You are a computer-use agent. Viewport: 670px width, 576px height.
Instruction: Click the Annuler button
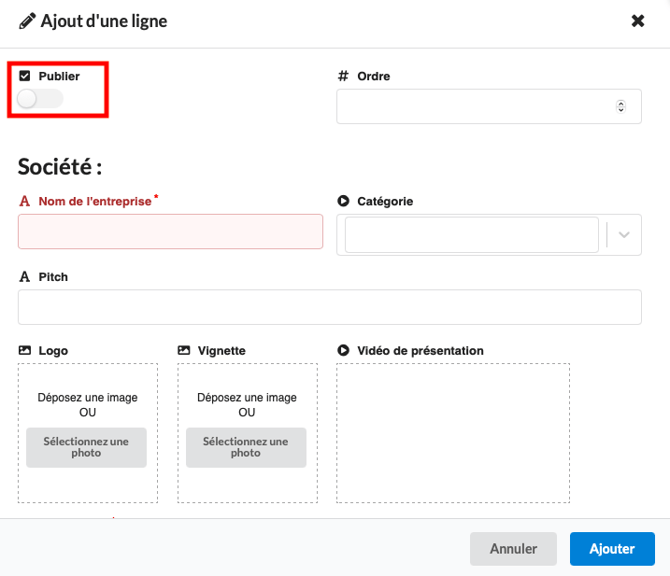513,549
